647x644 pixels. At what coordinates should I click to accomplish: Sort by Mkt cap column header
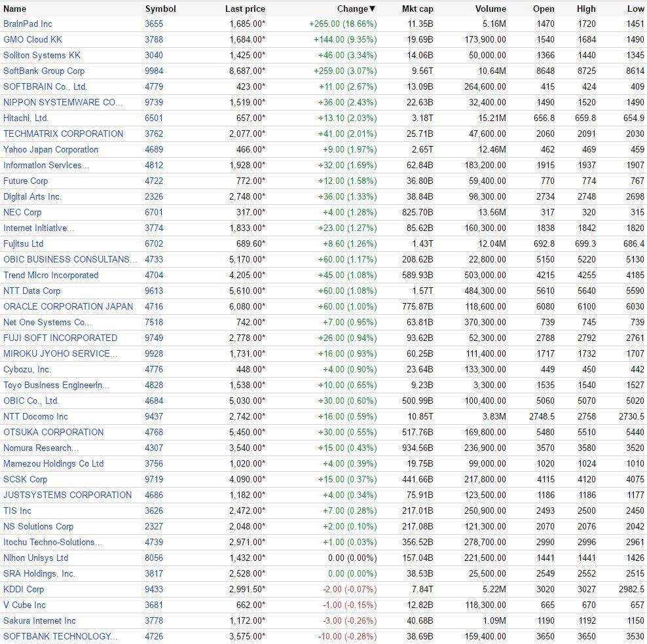point(418,9)
